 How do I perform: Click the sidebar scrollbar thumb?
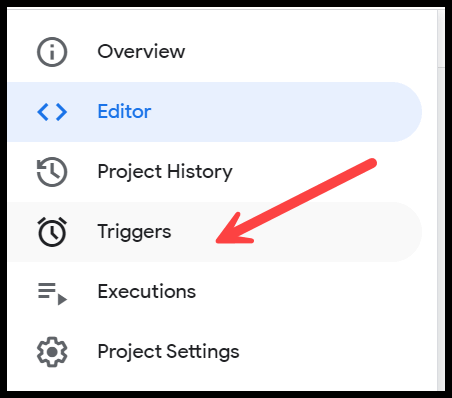coord(441,38)
